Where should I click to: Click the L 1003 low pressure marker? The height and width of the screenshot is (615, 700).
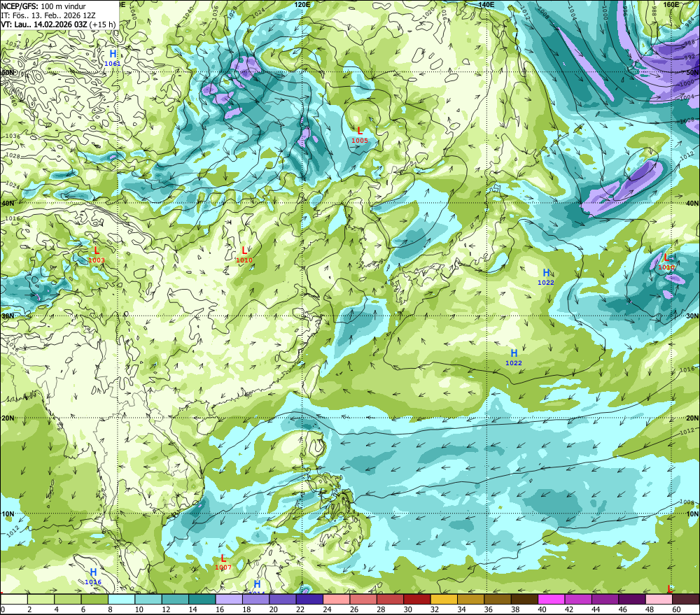97,255
